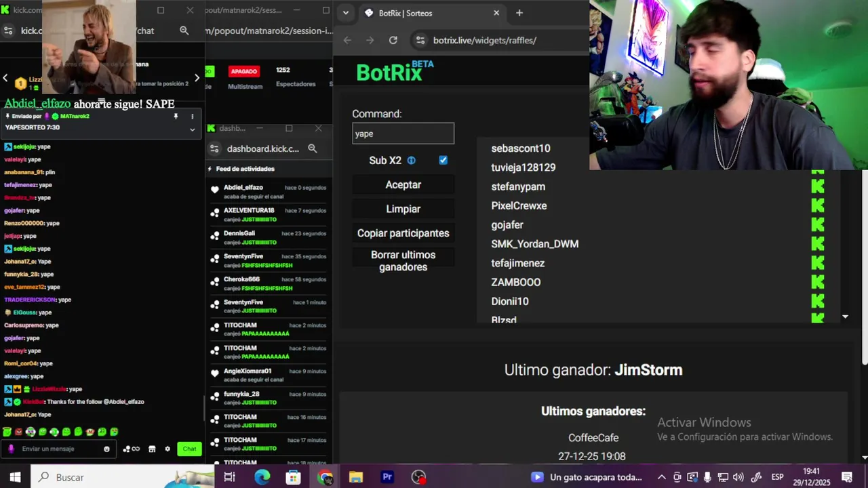Click AngieXiomara01 follow entry in feed
This screenshot has height=488, width=868.
(x=269, y=375)
